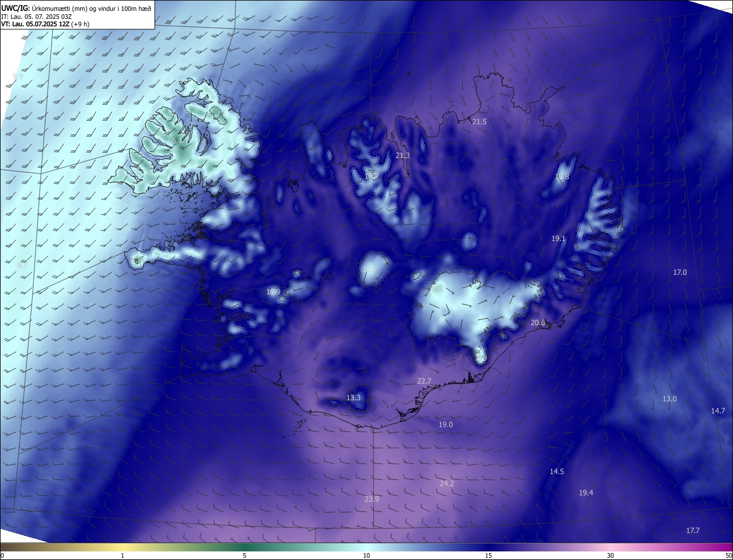Click the 14.5 value label on the map

(x=557, y=472)
